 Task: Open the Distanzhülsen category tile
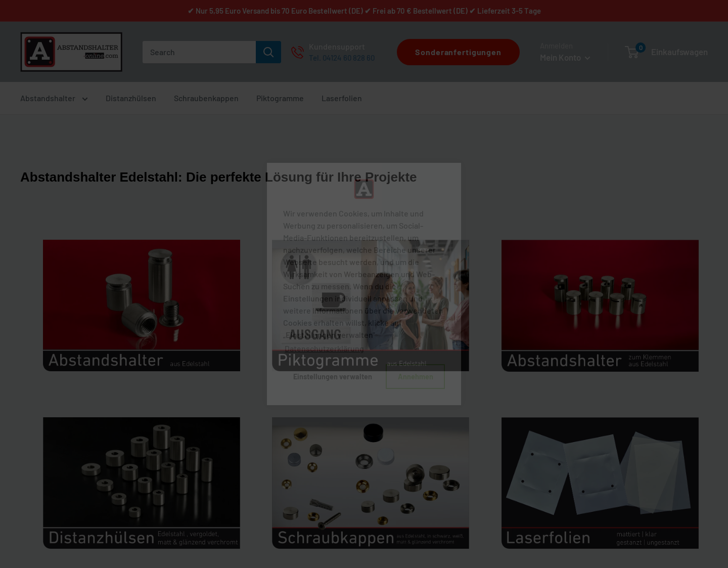point(142,483)
